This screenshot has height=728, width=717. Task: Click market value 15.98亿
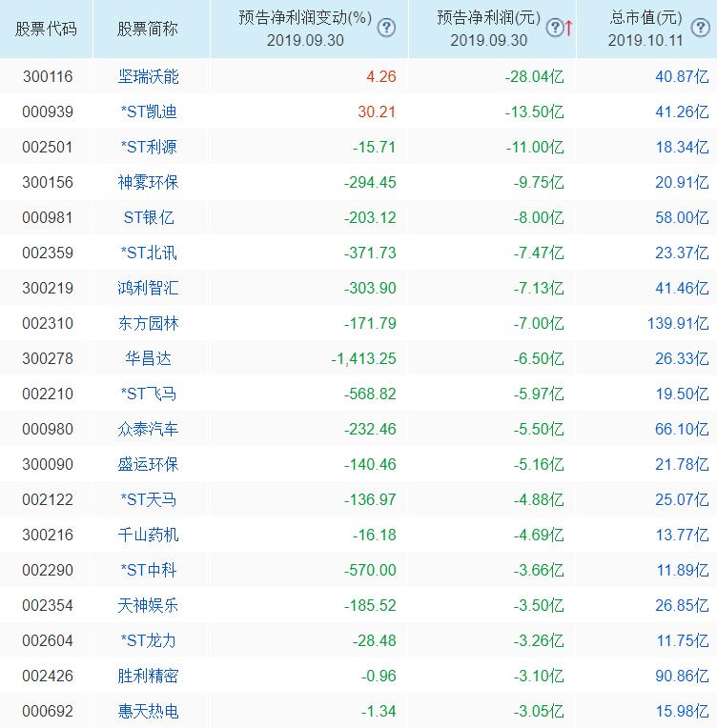(682, 711)
